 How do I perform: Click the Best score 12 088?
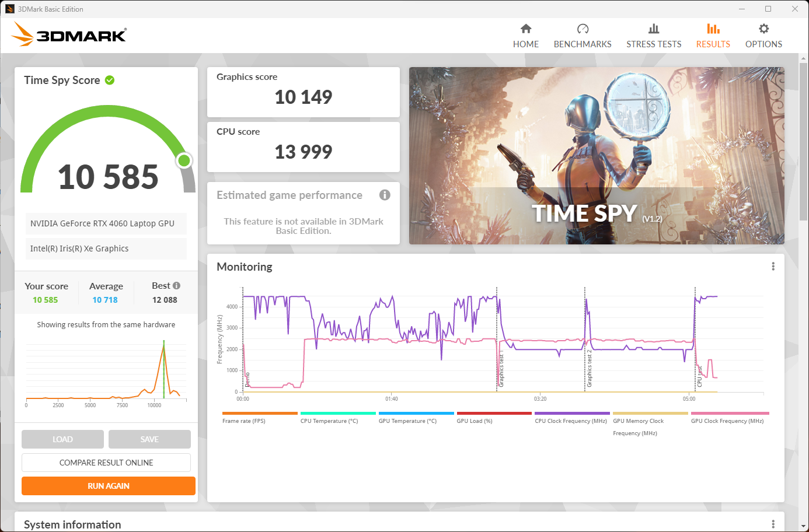tap(165, 300)
